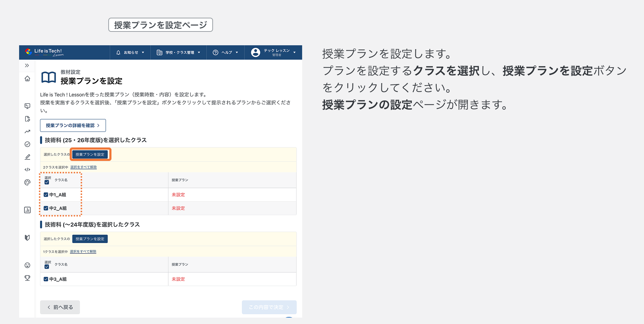
Task: Open the smiley face icon in sidebar
Action: (27, 266)
